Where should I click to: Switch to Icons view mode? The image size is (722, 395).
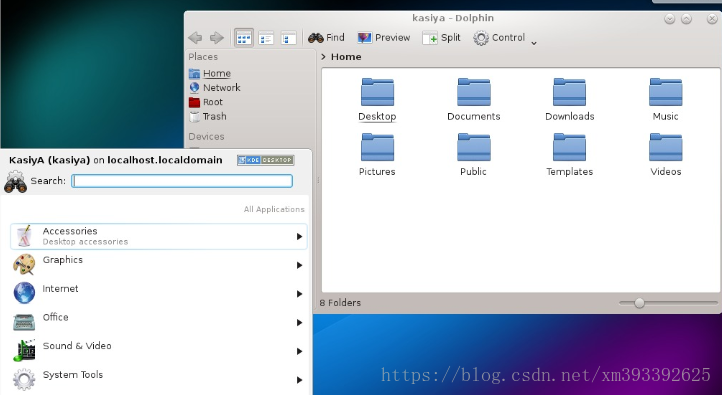(x=244, y=38)
